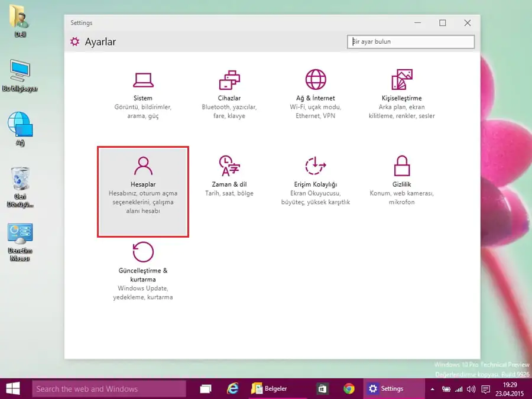Click the Bir ayar bulun search box
The width and height of the screenshot is (532, 399).
[410, 41]
